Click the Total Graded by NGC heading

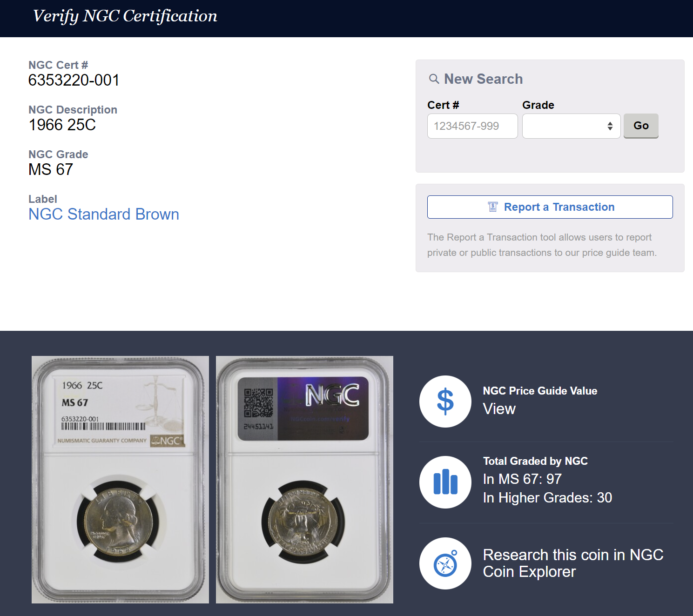535,461
